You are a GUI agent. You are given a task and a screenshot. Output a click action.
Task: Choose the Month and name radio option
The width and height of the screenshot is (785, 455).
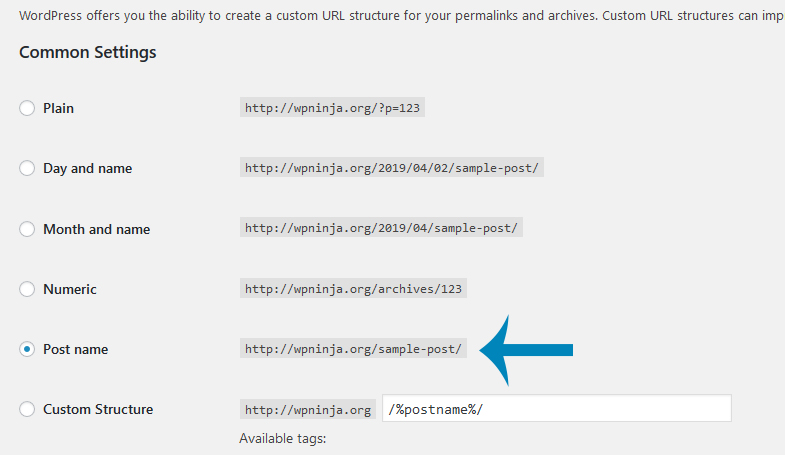point(27,229)
